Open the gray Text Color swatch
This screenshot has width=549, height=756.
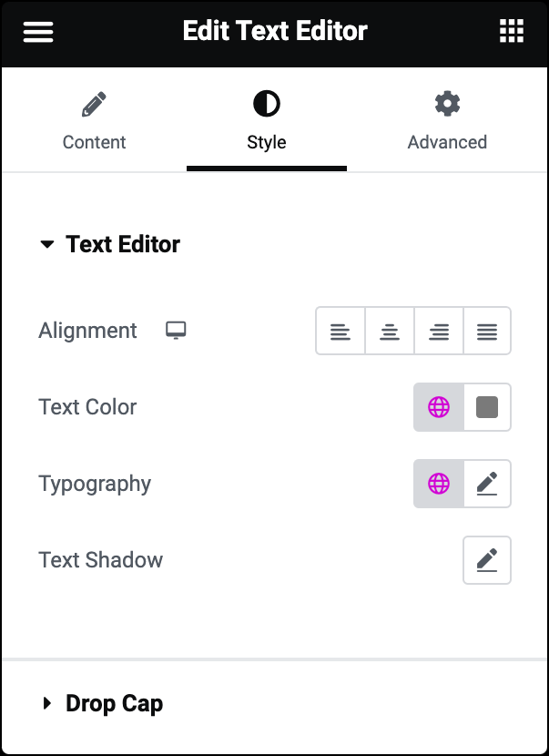pyautogui.click(x=487, y=407)
